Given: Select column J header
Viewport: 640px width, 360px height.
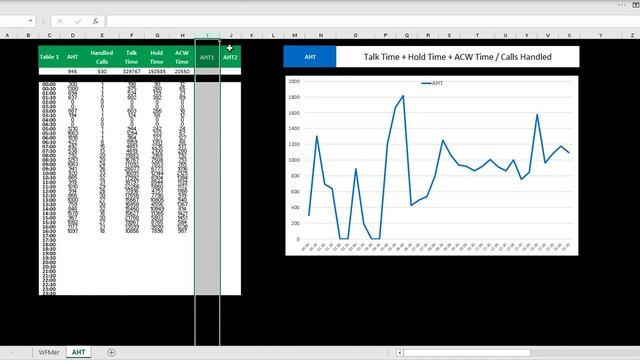Looking at the screenshot, I should click(231, 36).
